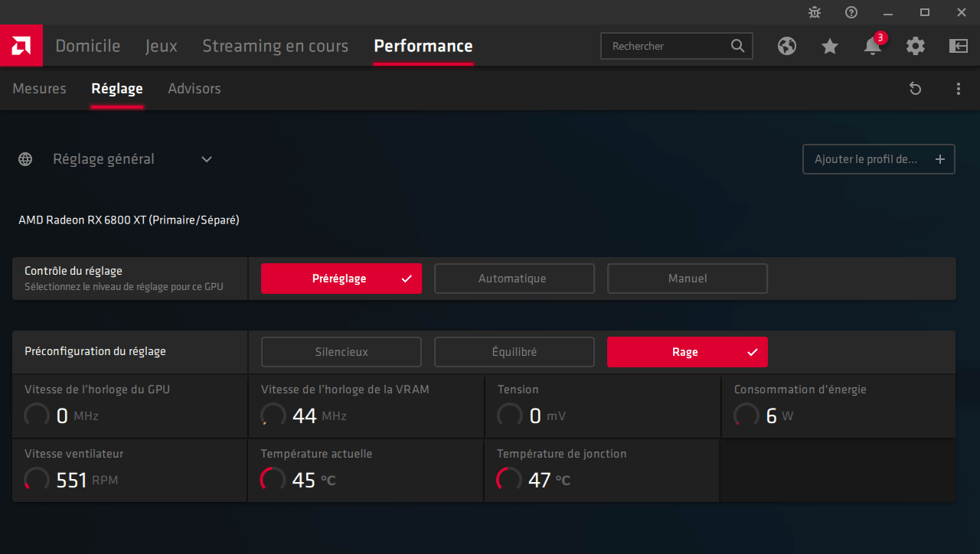
Task: Open the three-dot more options menu
Action: (x=959, y=89)
